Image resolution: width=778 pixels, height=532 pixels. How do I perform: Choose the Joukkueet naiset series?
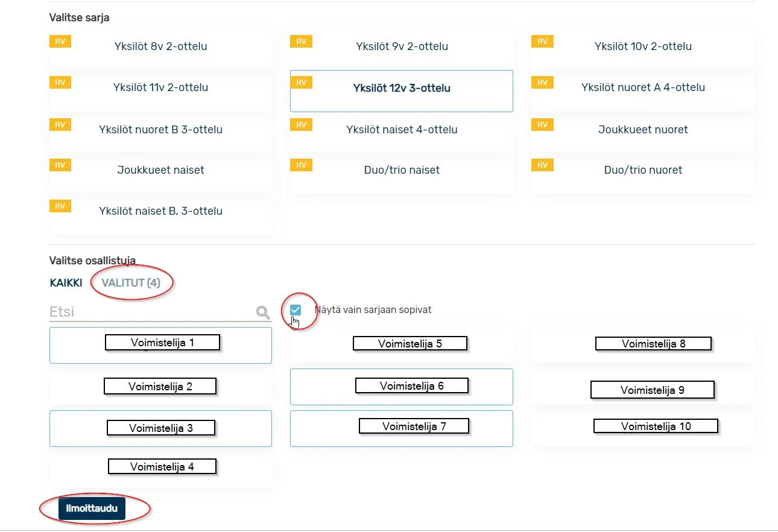click(160, 174)
